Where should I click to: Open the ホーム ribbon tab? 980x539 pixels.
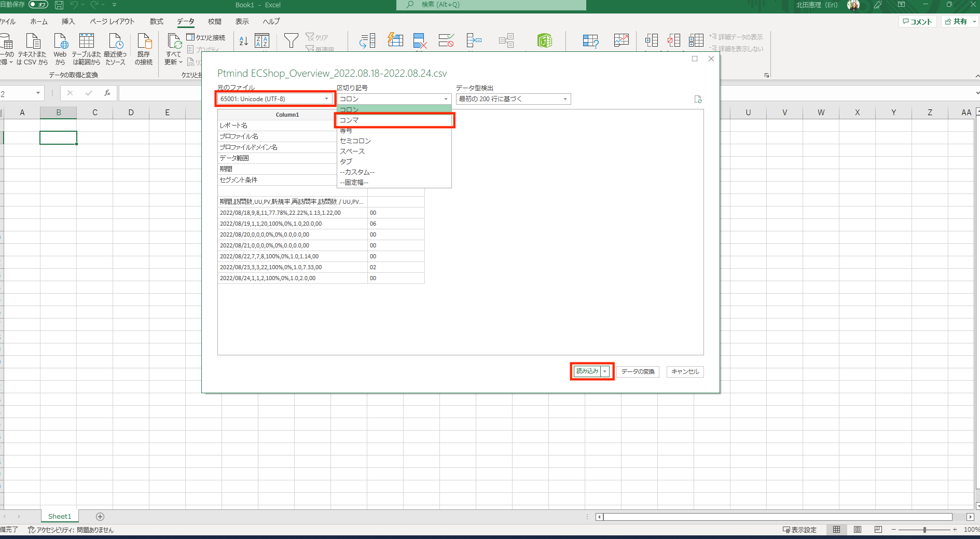pos(39,22)
